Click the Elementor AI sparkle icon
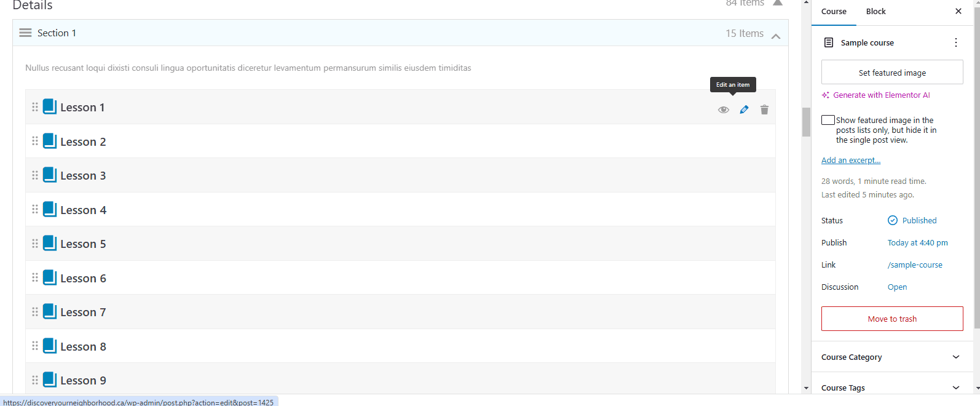Viewport: 980px width, 406px height. [826, 95]
